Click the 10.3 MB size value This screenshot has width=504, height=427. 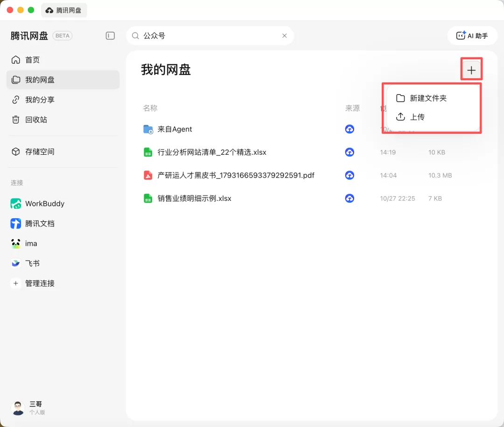(440, 175)
